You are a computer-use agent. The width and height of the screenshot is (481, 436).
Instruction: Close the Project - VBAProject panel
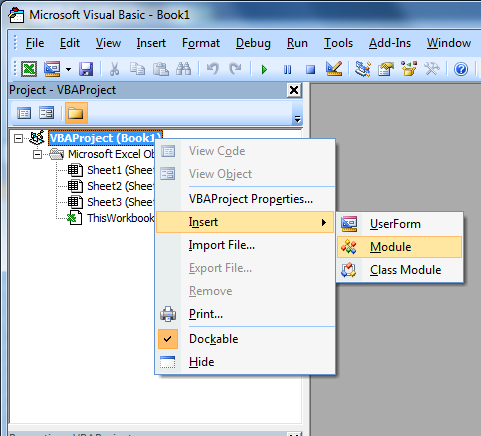click(x=294, y=90)
